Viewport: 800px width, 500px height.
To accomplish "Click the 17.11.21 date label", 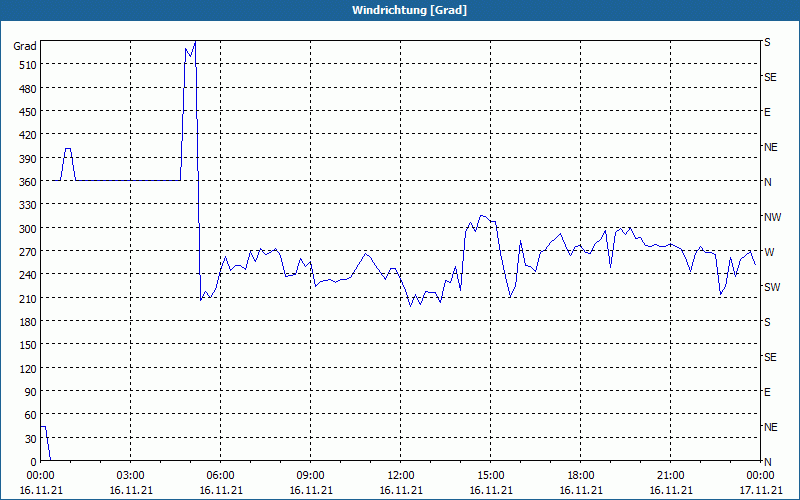I will coord(761,490).
